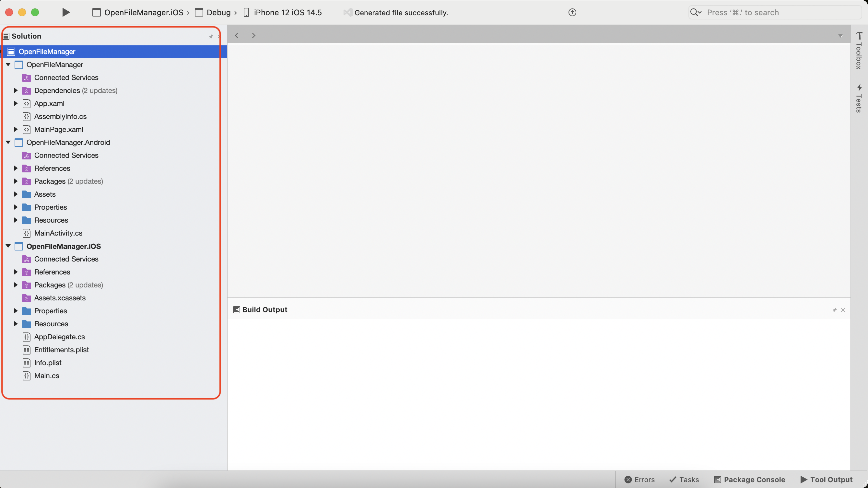Image resolution: width=868 pixels, height=488 pixels.
Task: Select the Android Resources folder row
Action: tap(113, 220)
